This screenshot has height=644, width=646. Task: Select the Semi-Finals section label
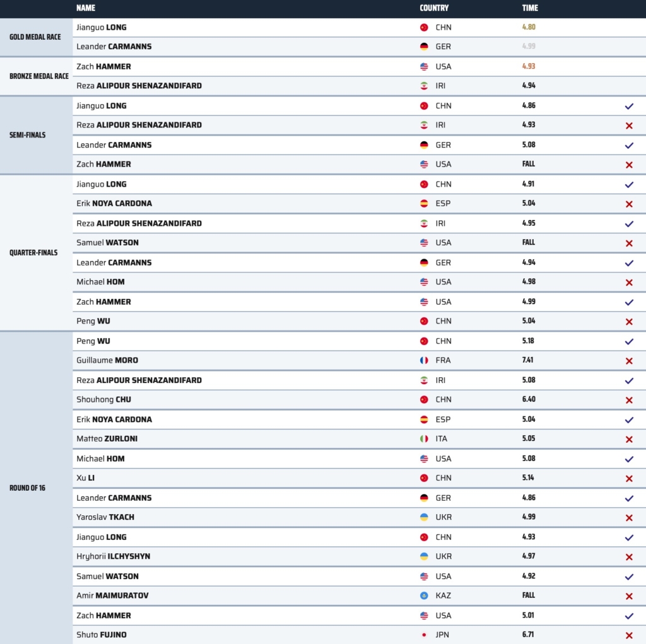(27, 135)
